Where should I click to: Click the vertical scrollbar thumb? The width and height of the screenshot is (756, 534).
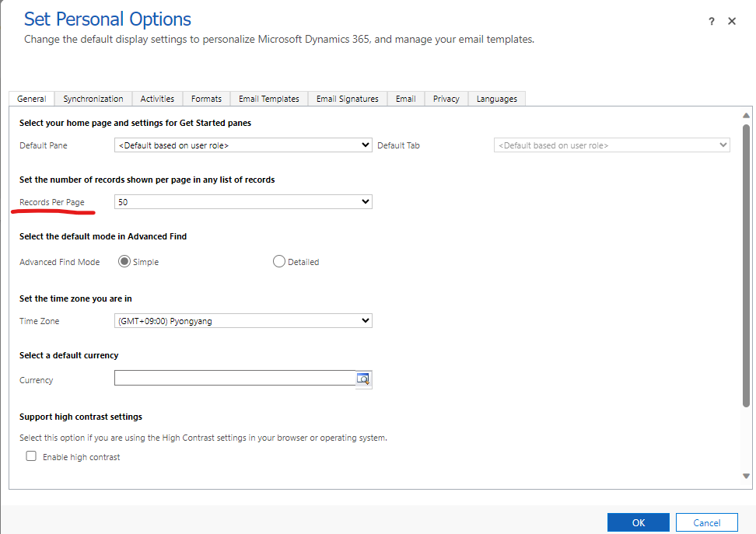click(747, 266)
